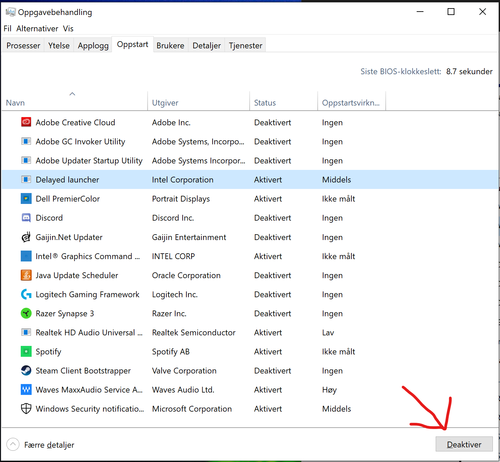This screenshot has height=462, width=500.
Task: Click the Microsoft Corporation publisher cell
Action: coord(192,409)
